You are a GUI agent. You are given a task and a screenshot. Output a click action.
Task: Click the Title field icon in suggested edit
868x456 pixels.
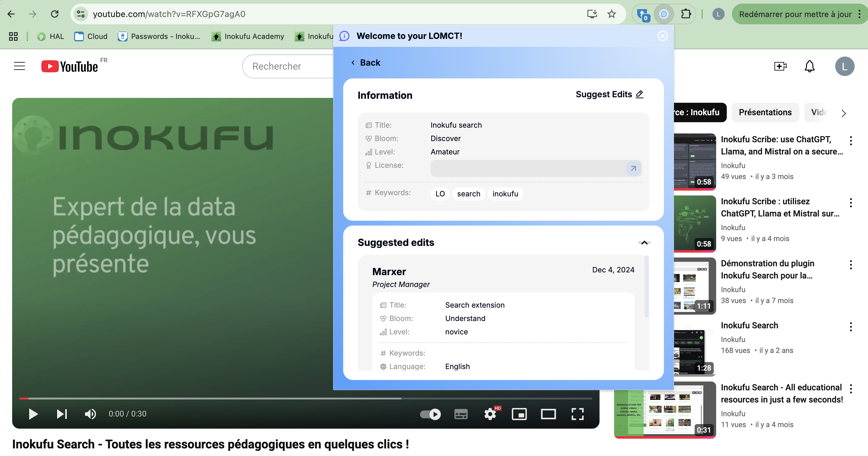click(x=383, y=305)
